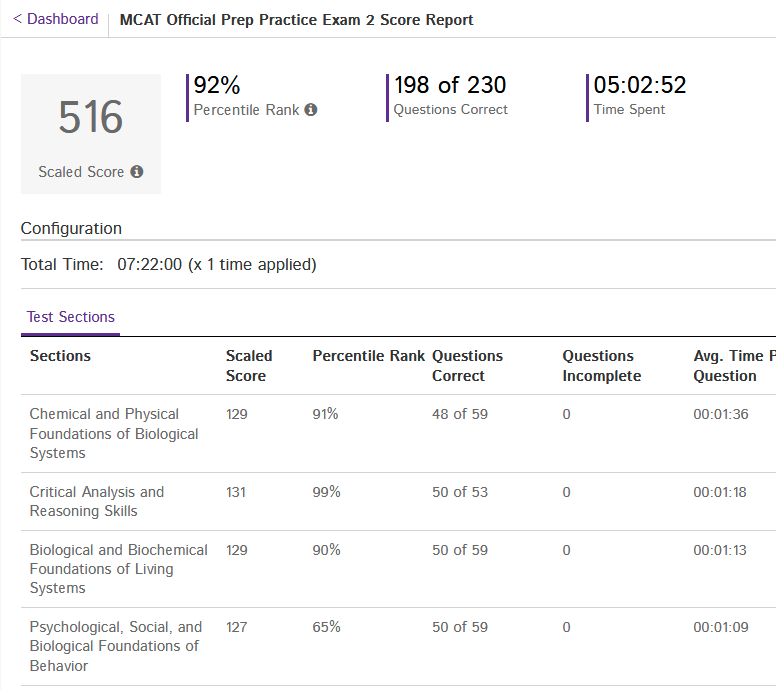Click the 92% overall percentile value
776x690 pixels.
click(217, 85)
